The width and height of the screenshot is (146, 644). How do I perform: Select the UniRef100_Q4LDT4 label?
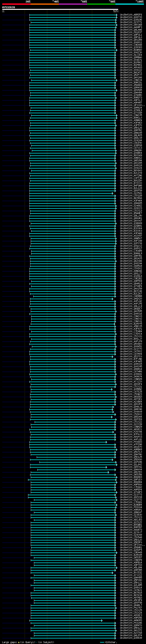(131, 636)
